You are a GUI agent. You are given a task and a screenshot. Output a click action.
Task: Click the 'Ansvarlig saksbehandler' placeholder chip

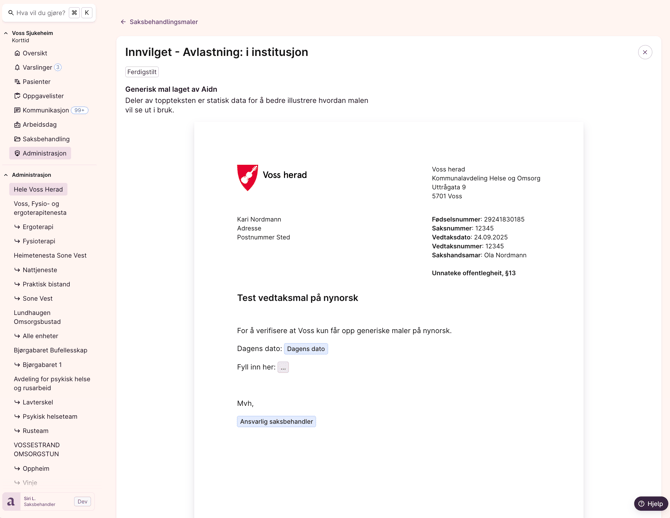pos(276,422)
